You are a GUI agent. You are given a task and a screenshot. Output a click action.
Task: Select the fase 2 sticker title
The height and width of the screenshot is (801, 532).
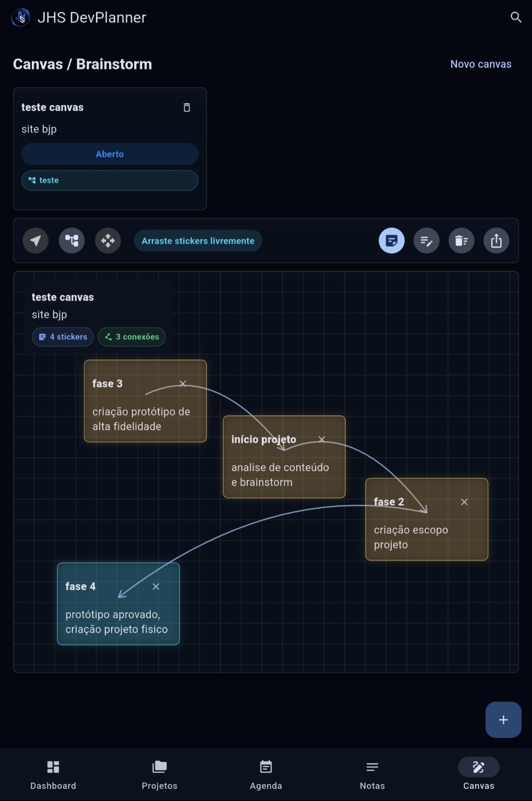click(389, 502)
